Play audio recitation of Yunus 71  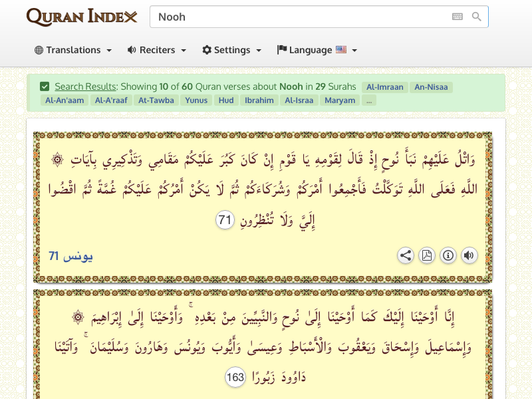(x=469, y=255)
